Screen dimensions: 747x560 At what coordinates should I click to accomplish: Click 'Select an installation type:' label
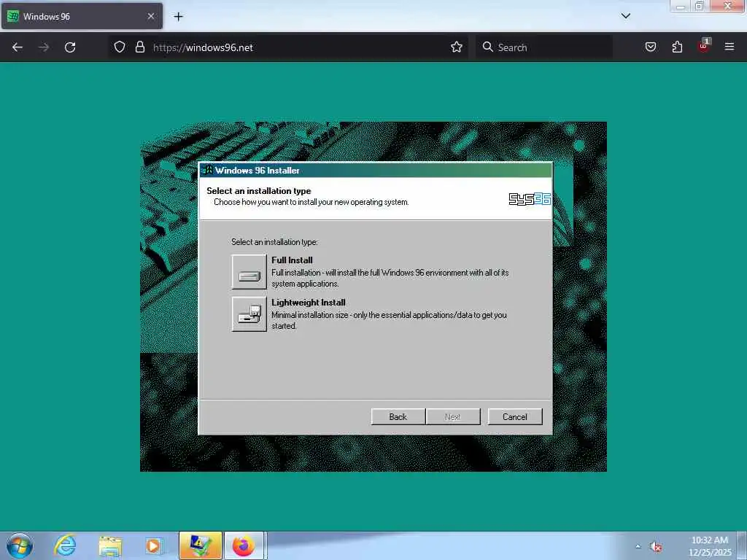(x=274, y=242)
